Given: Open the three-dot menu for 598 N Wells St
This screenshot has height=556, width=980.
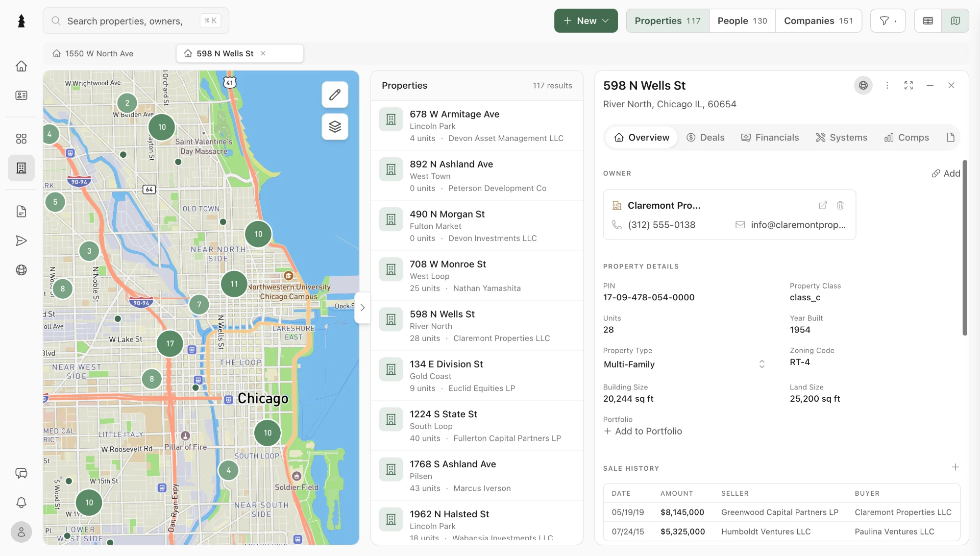Looking at the screenshot, I should coord(887,85).
